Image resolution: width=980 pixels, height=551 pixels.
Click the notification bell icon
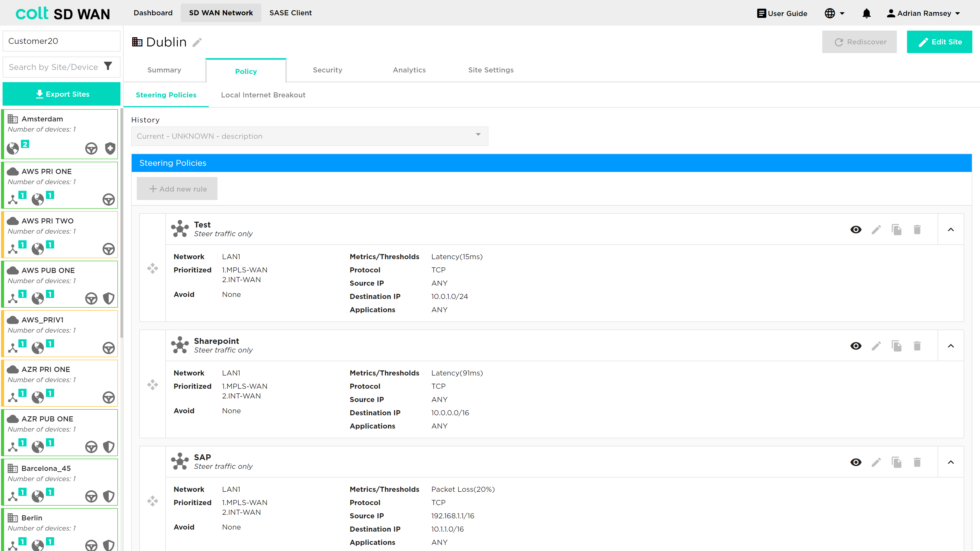click(866, 13)
